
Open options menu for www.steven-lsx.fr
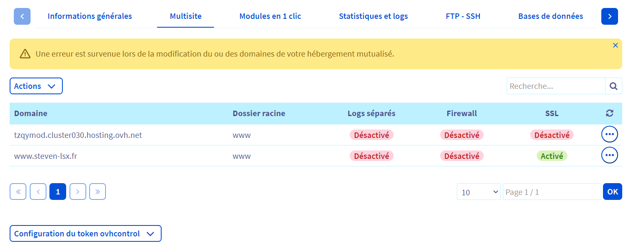coord(609,155)
